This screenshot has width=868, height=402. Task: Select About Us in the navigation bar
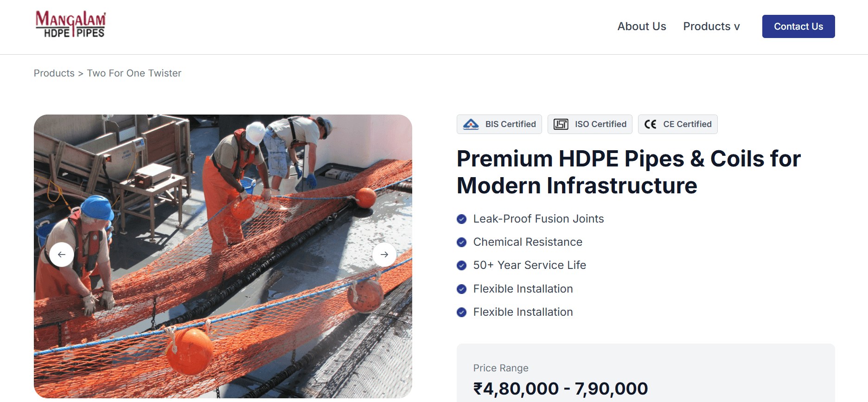pos(641,26)
